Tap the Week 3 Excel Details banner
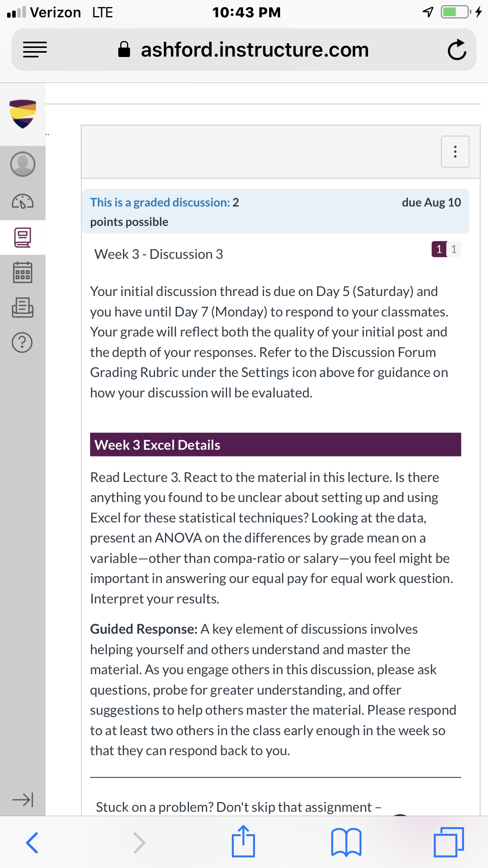 coord(275,445)
